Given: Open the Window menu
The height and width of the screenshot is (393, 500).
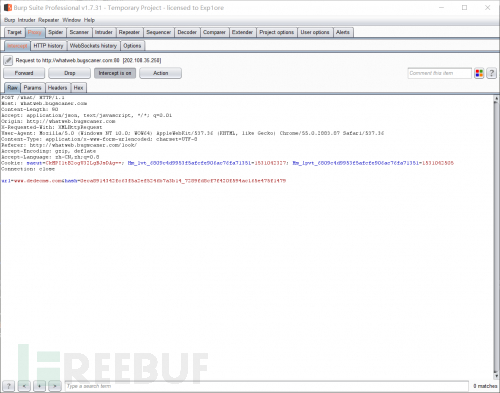Looking at the screenshot, I should coord(71,20).
